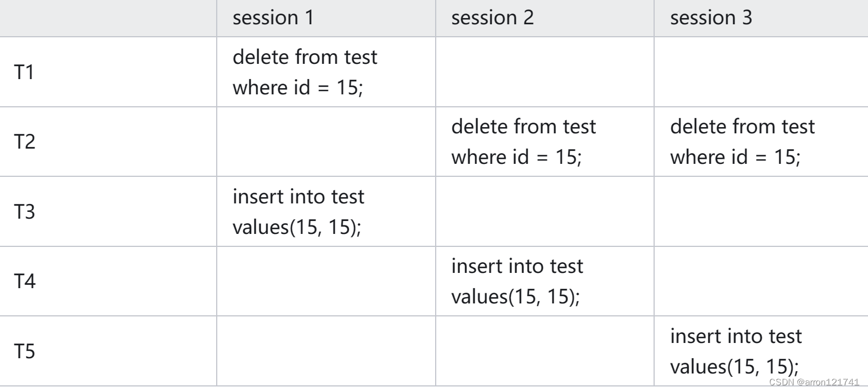This screenshot has height=391, width=868.
Task: Select the T1 row label
Action: click(25, 73)
